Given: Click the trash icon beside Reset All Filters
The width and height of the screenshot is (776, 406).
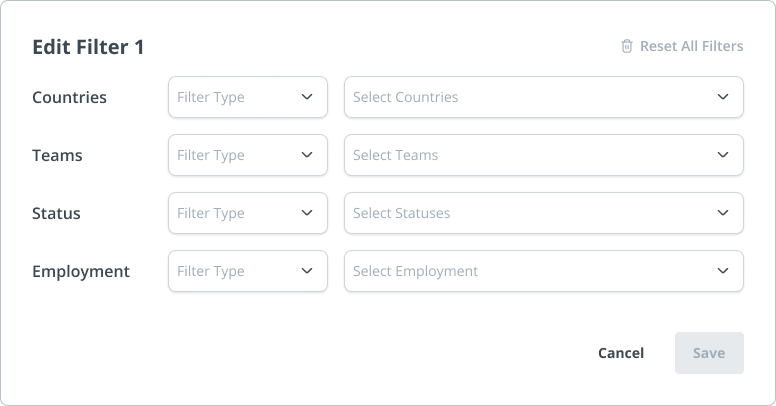Looking at the screenshot, I should (627, 46).
